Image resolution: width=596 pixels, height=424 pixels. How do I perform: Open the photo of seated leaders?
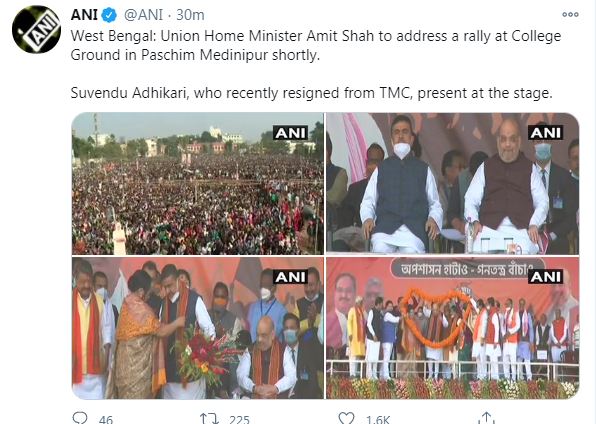453,184
